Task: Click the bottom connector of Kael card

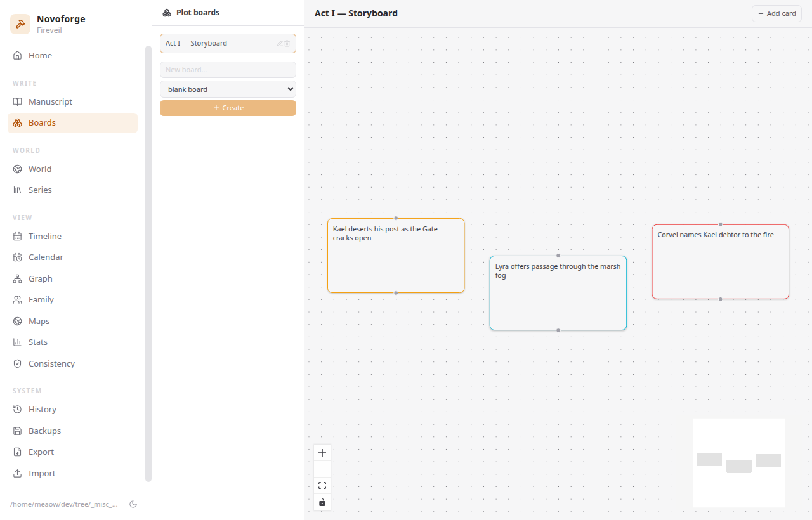Action: pos(396,293)
